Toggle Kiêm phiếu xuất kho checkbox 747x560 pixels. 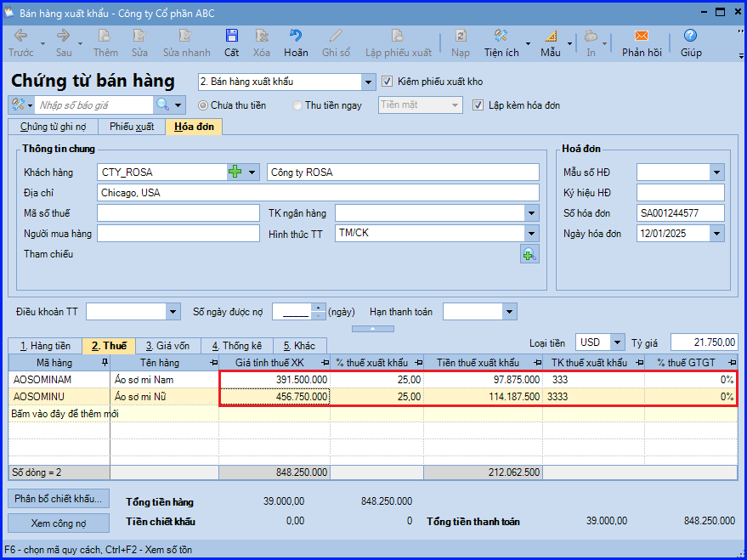[x=387, y=82]
